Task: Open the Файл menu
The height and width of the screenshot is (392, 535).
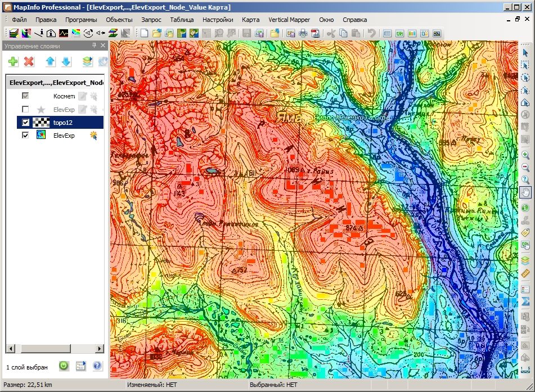Action: click(19, 20)
